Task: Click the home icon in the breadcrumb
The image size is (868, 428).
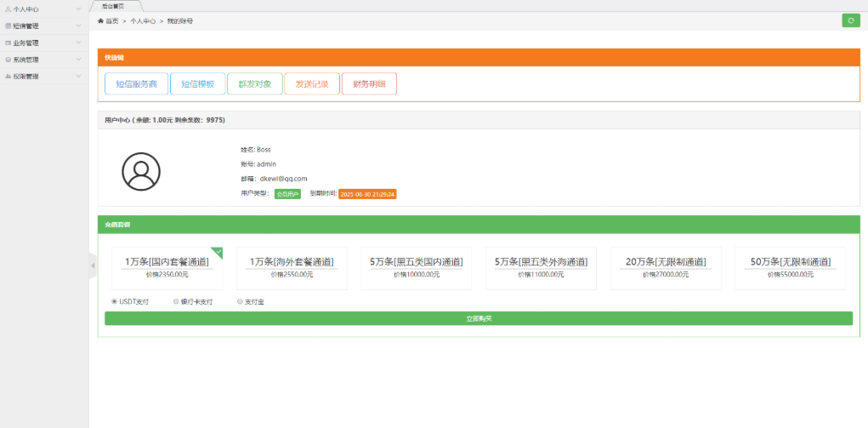Action: [x=101, y=20]
